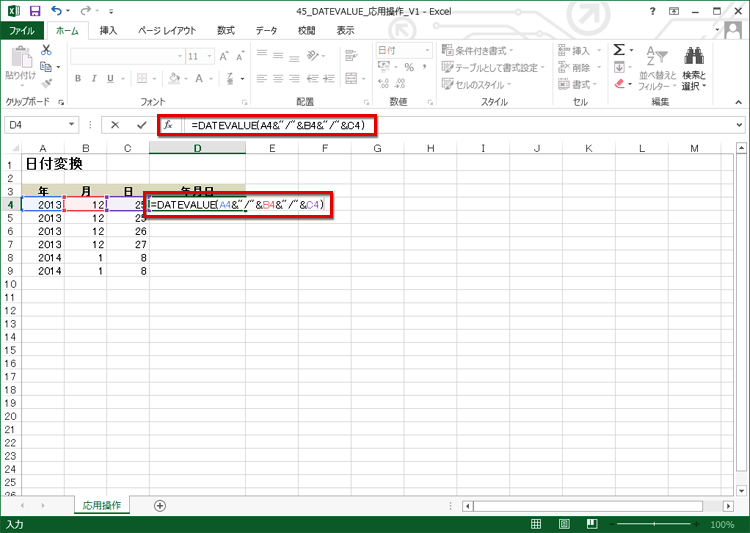Undo the last action
The width and height of the screenshot is (750, 533).
pos(56,11)
